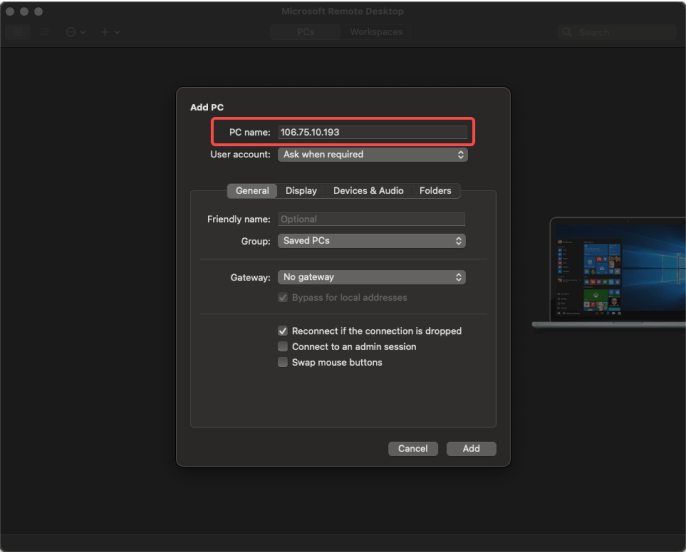Click the Search field in toolbar
Viewport: 686px width, 552px height.
tap(617, 32)
